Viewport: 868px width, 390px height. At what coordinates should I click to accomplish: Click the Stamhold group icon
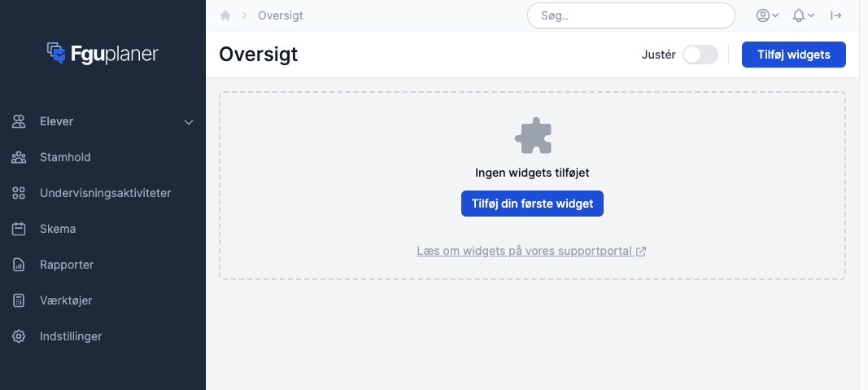coord(19,157)
